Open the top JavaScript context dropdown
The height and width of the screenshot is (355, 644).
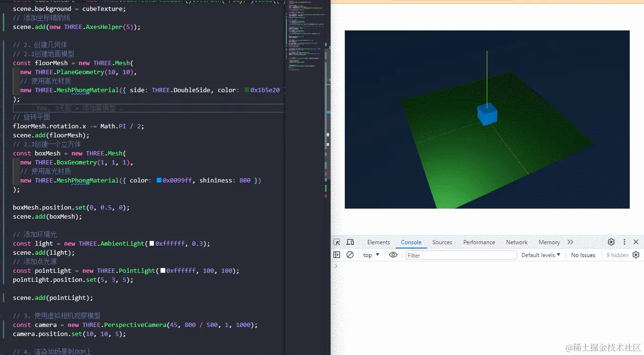click(371, 255)
